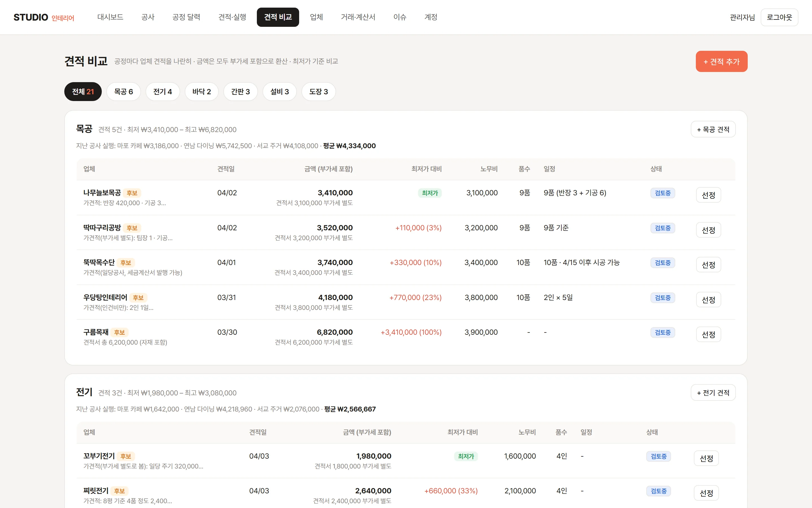Click 검토중 status badge for 나무늘보목공
The height and width of the screenshot is (508, 812).
pyautogui.click(x=663, y=193)
